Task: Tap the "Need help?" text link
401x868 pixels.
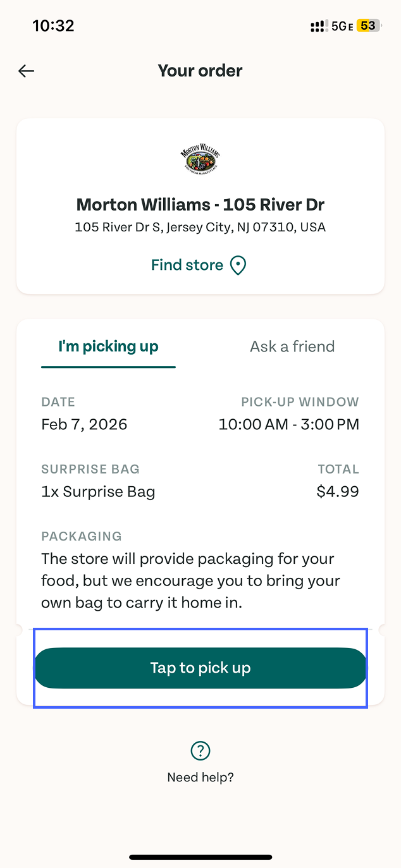Action: click(x=200, y=778)
